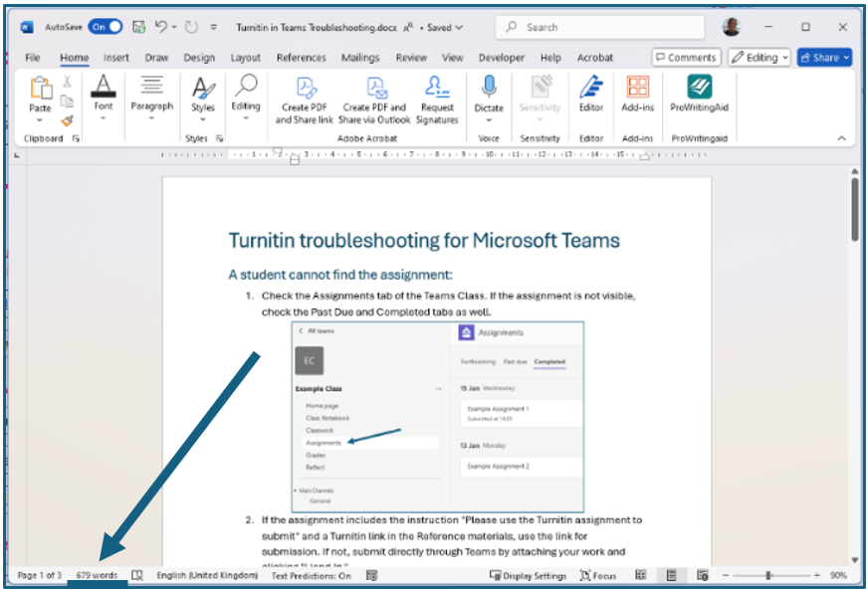Click the Undo arrow icon
This screenshot has height=592, width=868.
161,27
